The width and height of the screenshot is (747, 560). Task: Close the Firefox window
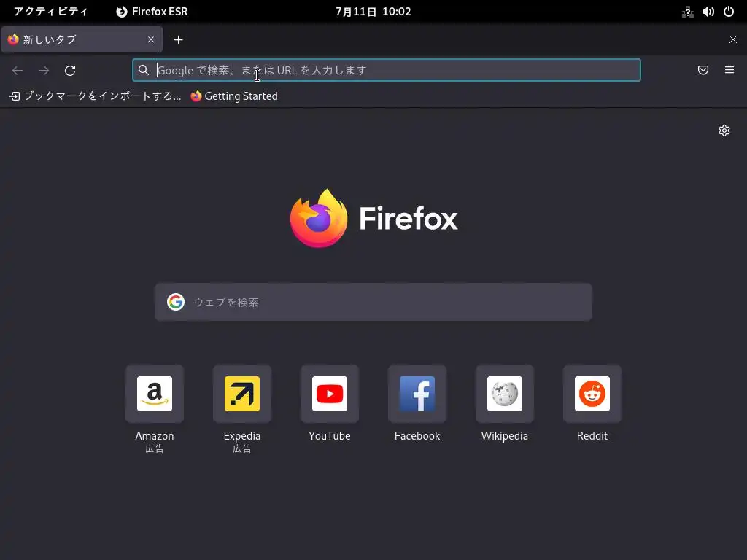coord(732,39)
